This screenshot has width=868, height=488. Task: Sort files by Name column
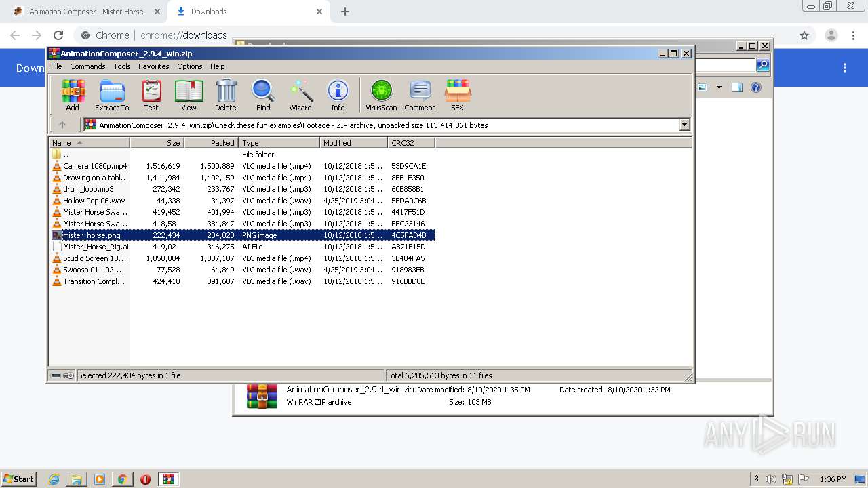(x=89, y=143)
